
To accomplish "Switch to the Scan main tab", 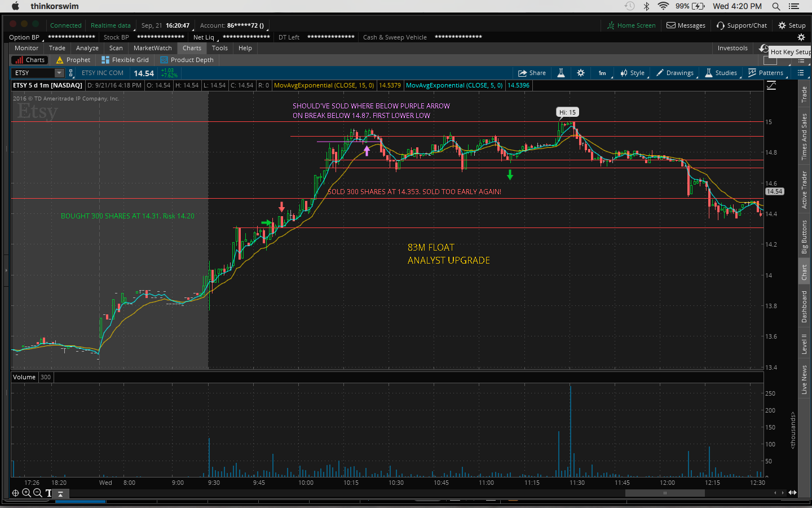I will click(x=116, y=48).
